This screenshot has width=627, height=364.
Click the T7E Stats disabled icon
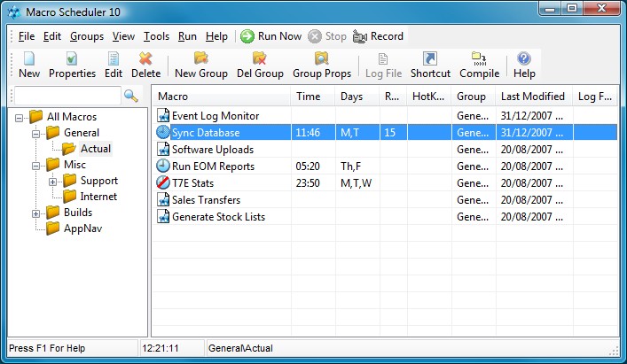click(x=163, y=182)
